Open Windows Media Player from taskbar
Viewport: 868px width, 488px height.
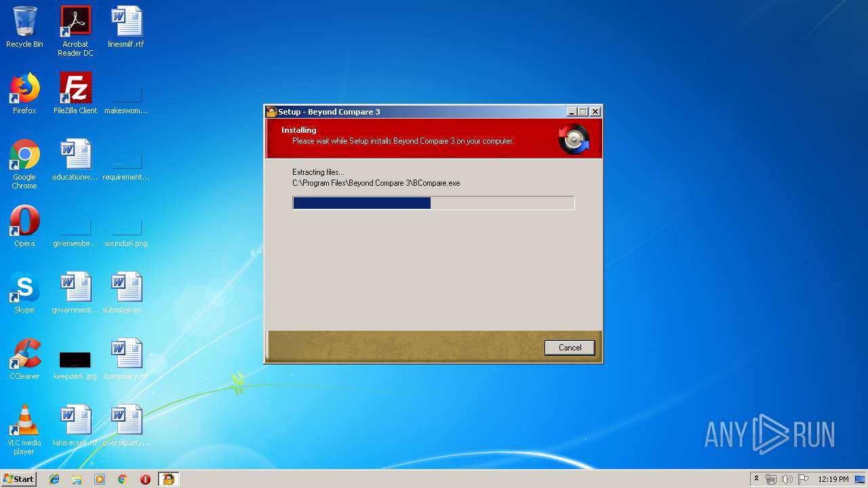[x=100, y=479]
